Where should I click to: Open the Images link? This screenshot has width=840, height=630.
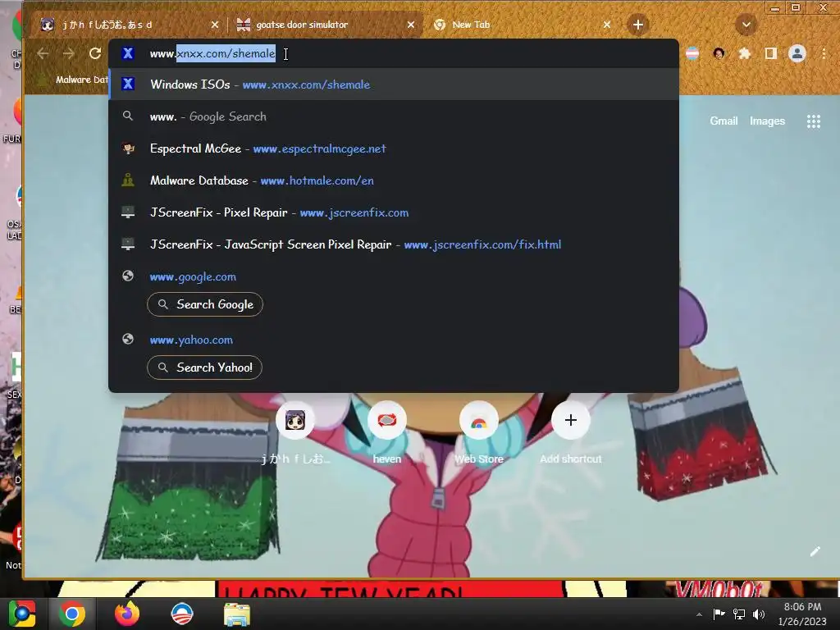pos(767,121)
